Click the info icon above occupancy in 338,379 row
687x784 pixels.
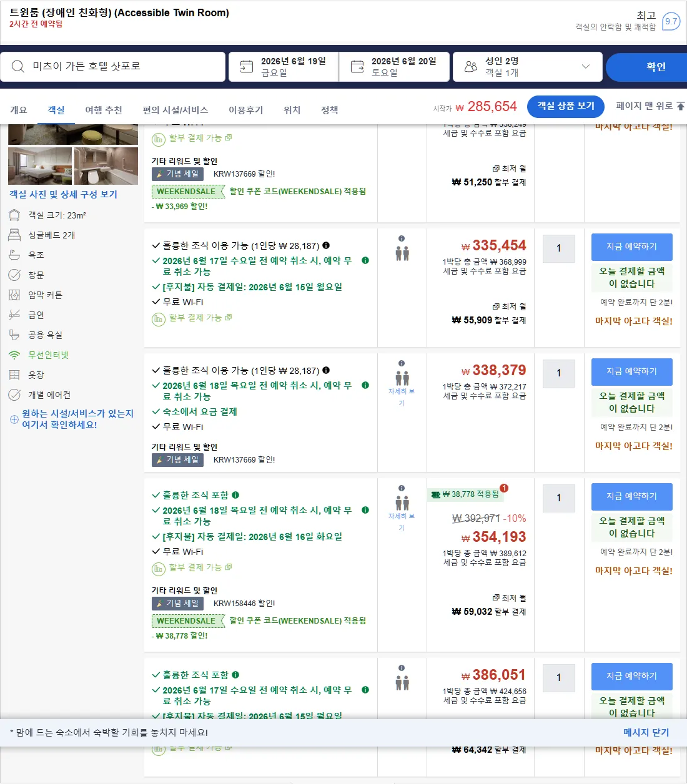[x=402, y=363]
